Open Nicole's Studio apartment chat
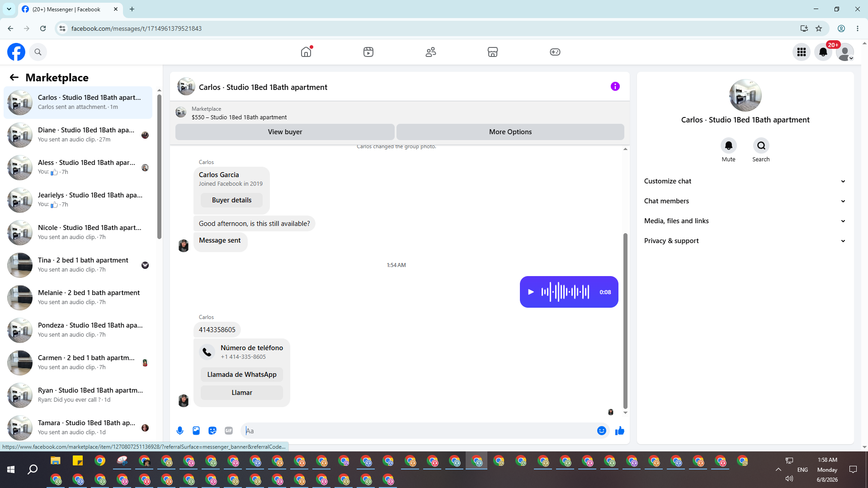868x488 pixels. pos(78,233)
